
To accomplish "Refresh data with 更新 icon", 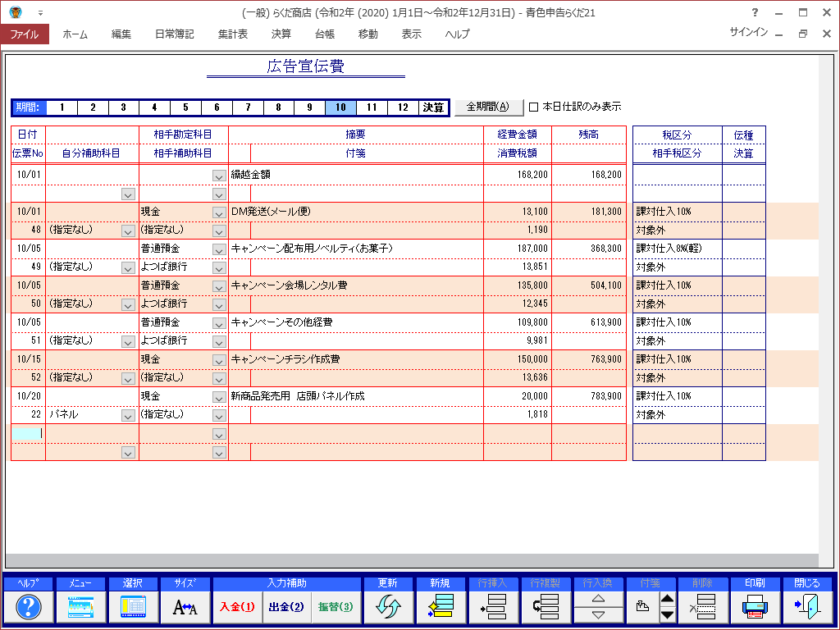I will click(x=388, y=607).
